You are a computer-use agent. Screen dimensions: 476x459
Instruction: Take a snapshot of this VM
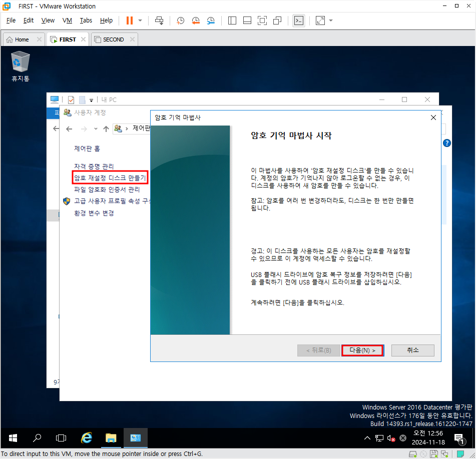(181, 20)
